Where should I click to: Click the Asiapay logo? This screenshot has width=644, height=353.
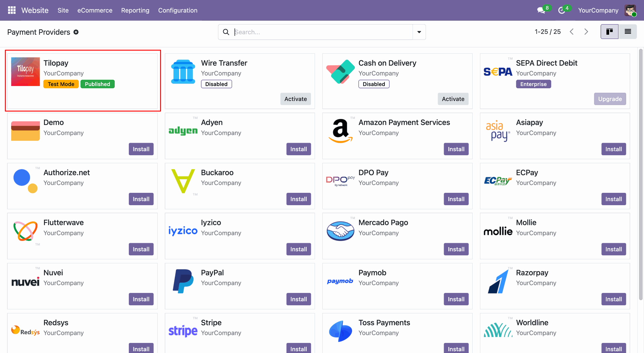(498, 131)
